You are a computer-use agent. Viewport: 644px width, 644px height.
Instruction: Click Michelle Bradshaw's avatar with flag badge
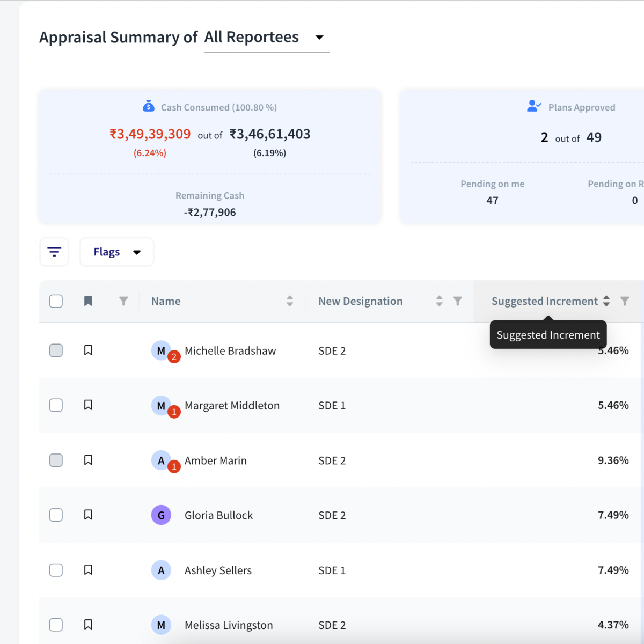(x=162, y=351)
